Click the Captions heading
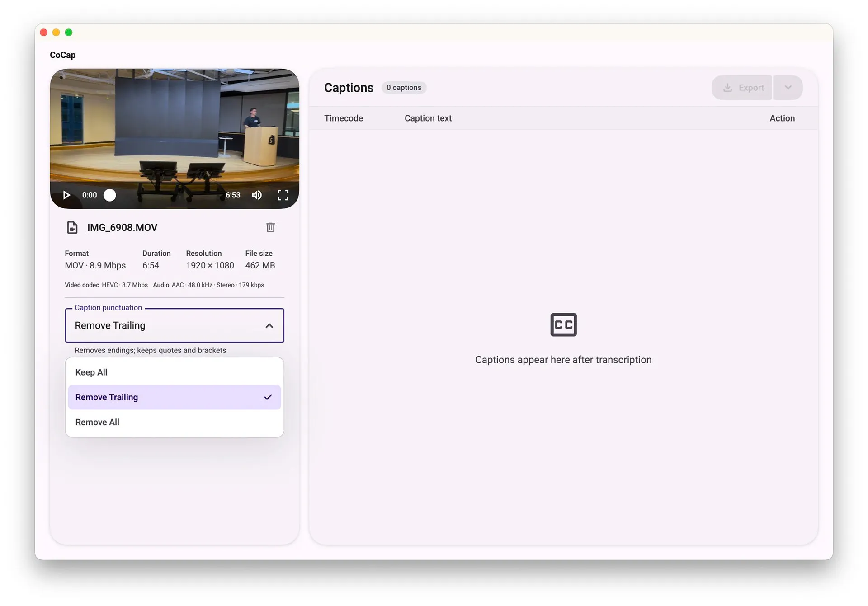The image size is (868, 606). (349, 88)
